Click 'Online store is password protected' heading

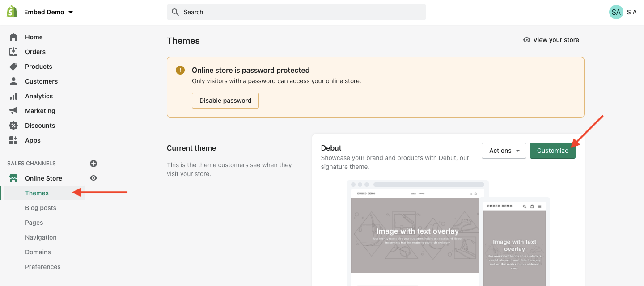click(x=251, y=70)
